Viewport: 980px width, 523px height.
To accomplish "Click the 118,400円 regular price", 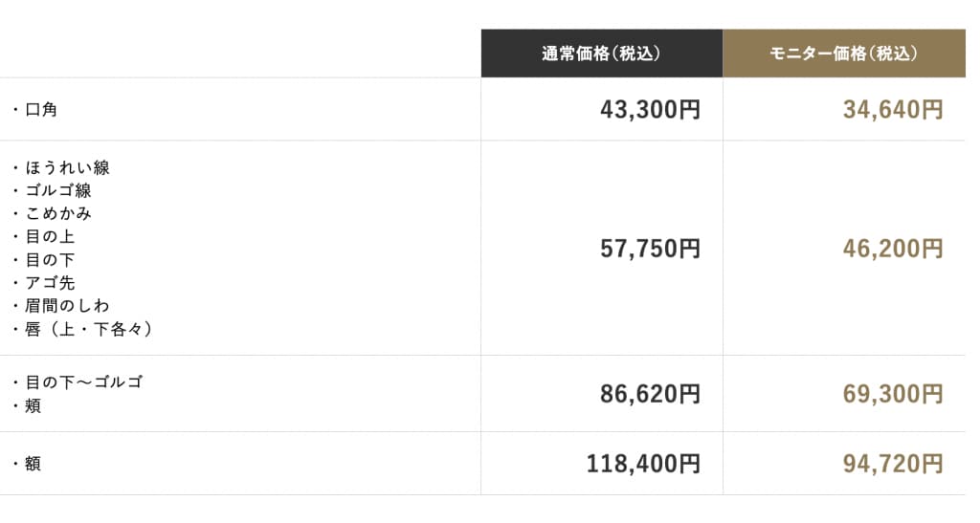I will coord(643,464).
